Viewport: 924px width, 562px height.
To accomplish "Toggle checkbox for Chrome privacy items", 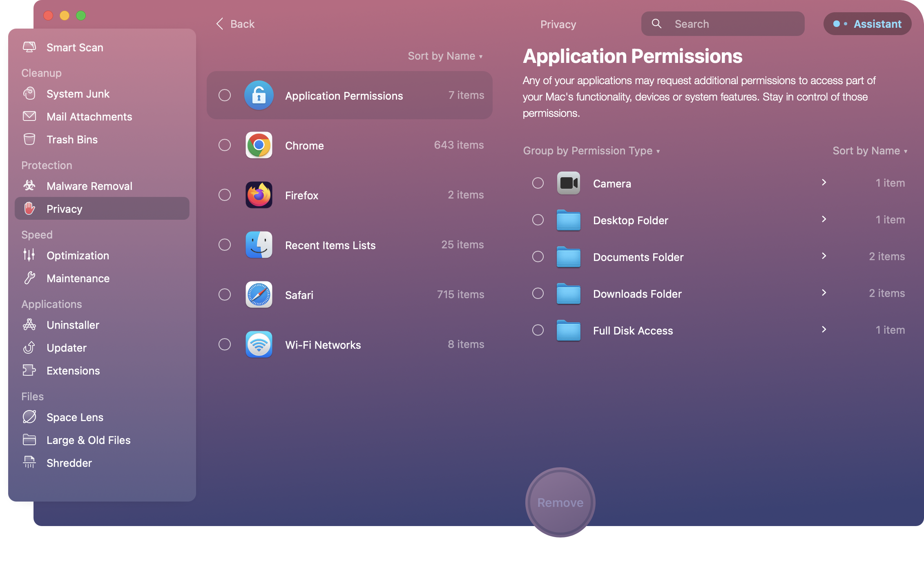I will [224, 145].
